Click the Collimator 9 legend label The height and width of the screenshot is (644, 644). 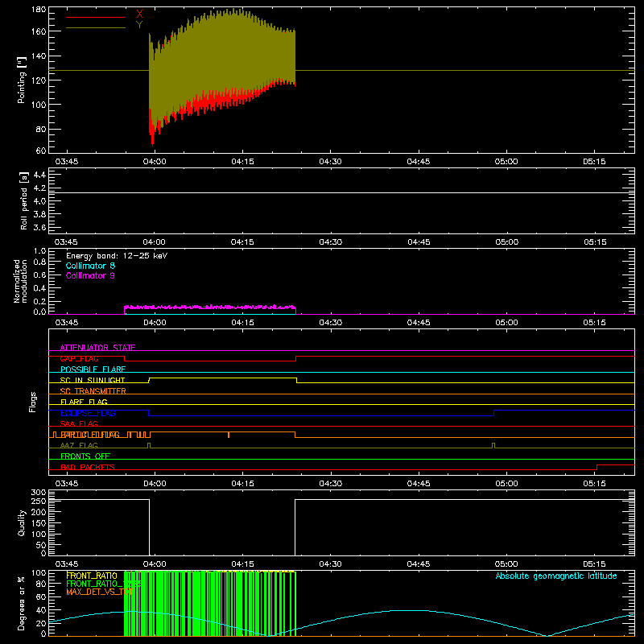pyautogui.click(x=90, y=275)
